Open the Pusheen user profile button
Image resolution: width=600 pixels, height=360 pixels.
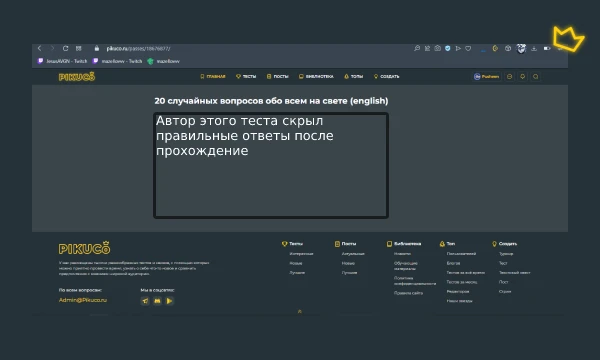(487, 77)
